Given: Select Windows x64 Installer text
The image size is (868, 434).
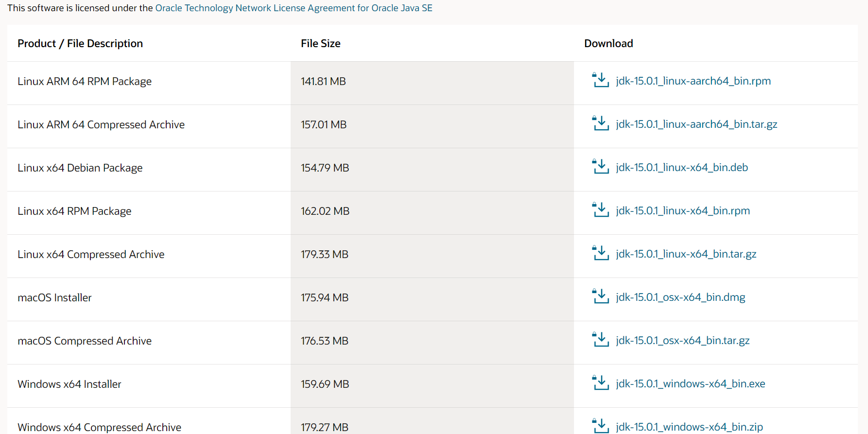Looking at the screenshot, I should point(69,384).
